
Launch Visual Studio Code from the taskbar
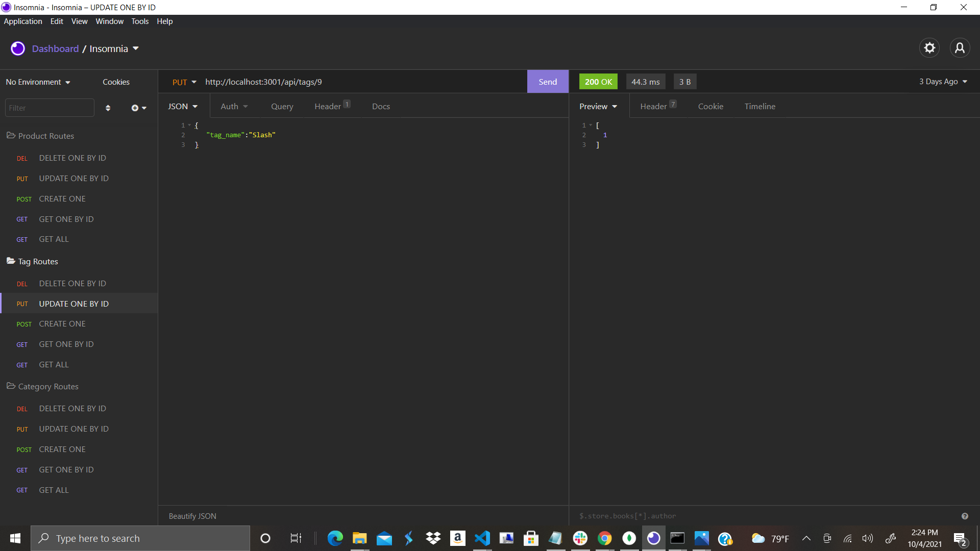pos(482,538)
